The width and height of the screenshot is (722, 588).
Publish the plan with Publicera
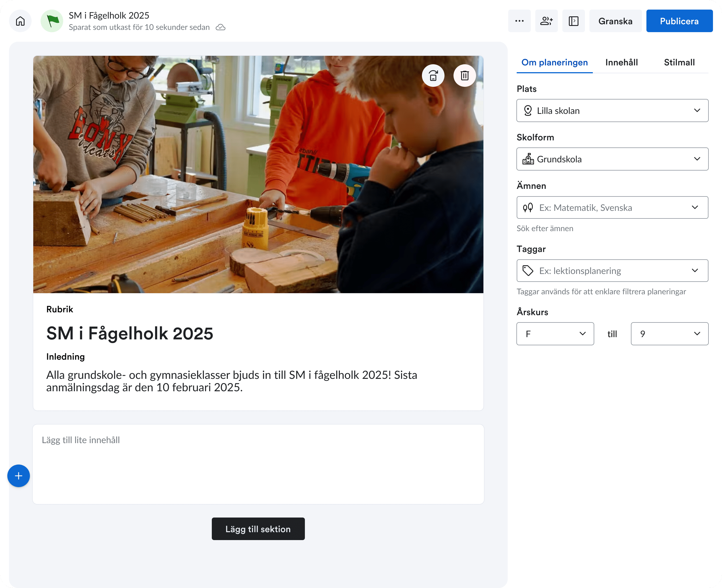tap(679, 21)
